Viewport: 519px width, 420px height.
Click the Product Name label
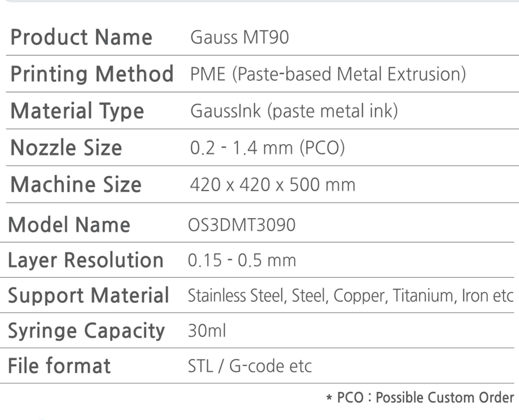point(81,37)
